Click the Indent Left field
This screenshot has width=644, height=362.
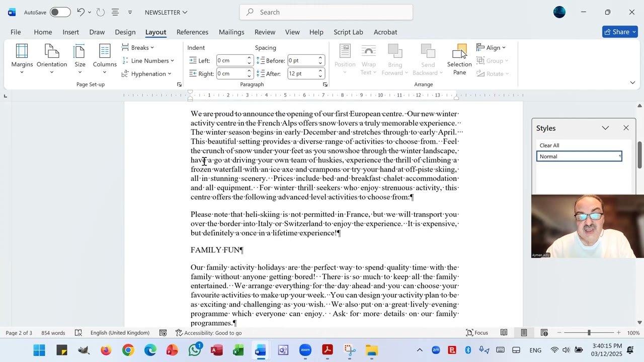(x=231, y=60)
